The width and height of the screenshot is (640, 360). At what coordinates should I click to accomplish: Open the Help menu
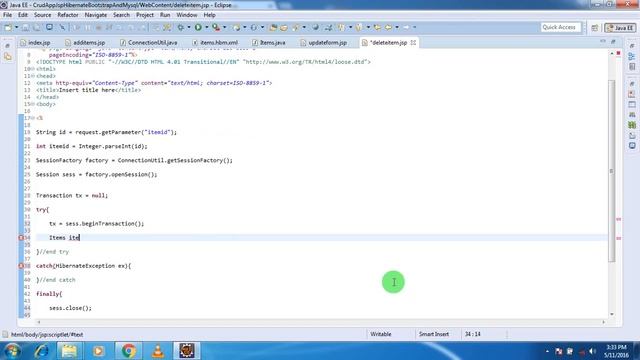coord(209,15)
